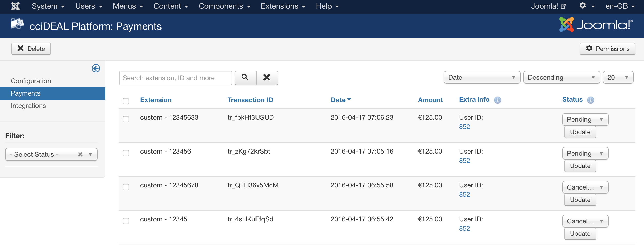Switch to the Integrations section
Screen dimensions: 644x245
coord(29,105)
